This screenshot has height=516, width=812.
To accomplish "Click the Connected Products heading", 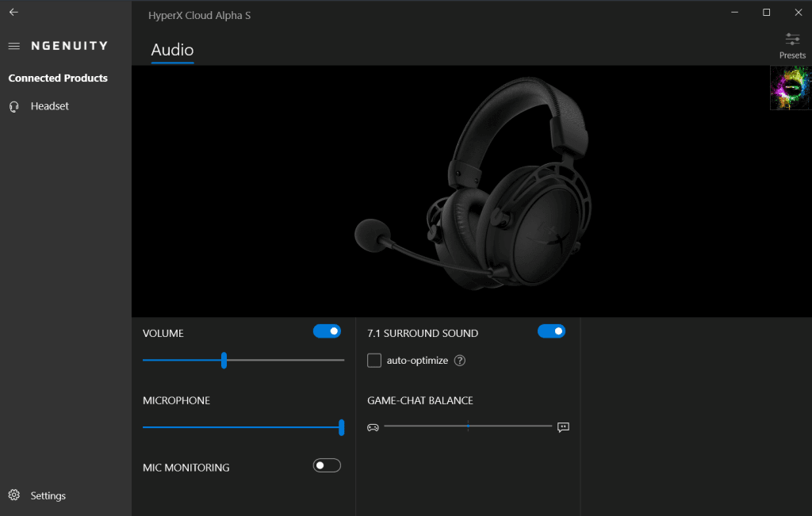I will pos(58,78).
